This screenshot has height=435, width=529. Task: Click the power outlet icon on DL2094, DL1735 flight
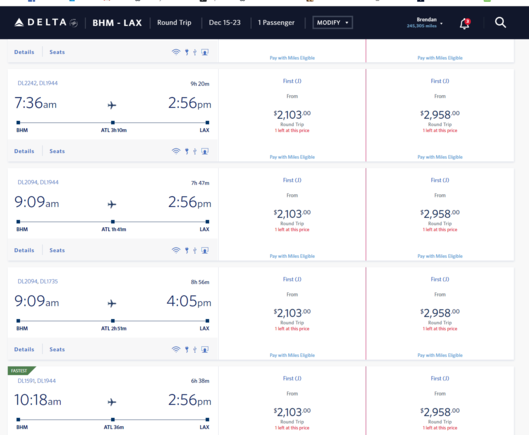point(187,349)
